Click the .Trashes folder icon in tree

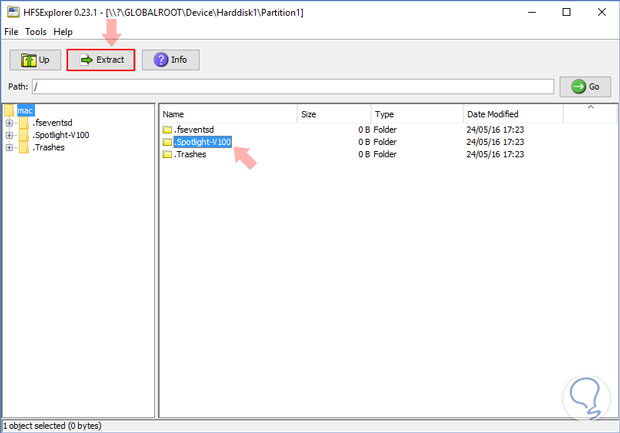pos(24,147)
